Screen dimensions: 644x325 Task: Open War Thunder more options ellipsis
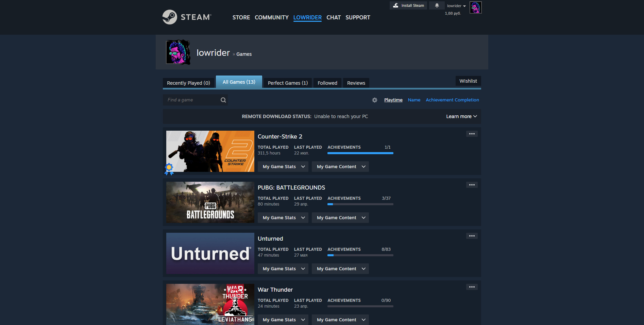(472, 287)
